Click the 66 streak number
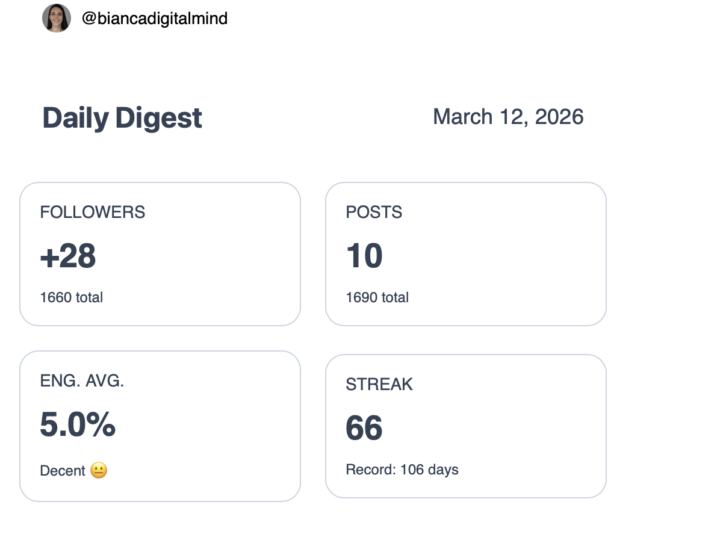Image resolution: width=720 pixels, height=537 pixels. click(364, 428)
